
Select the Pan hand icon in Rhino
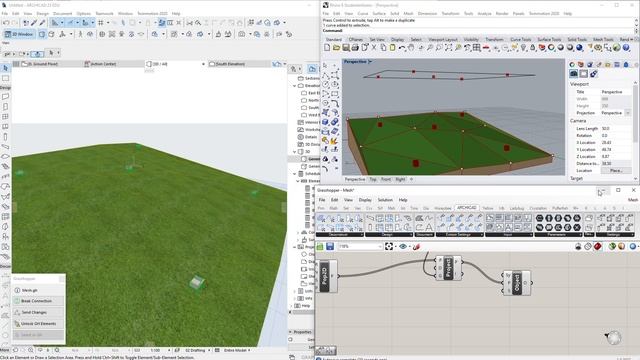pyautogui.click(x=411, y=48)
